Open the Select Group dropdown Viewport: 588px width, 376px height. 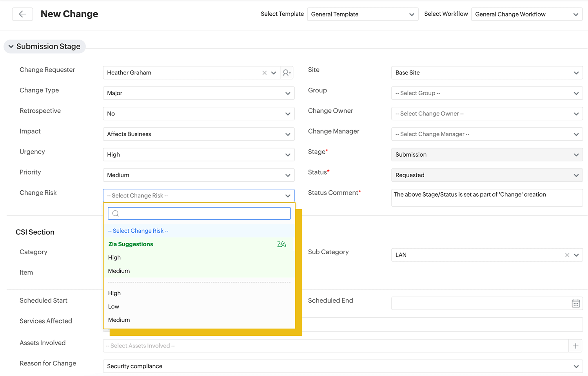coord(486,93)
